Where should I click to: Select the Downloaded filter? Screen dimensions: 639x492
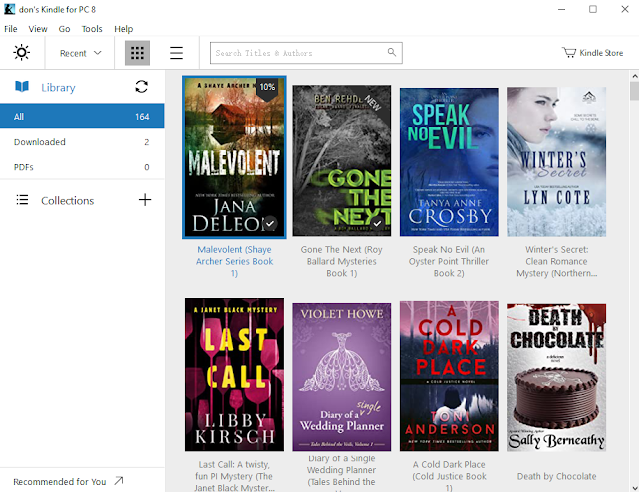click(x=82, y=142)
